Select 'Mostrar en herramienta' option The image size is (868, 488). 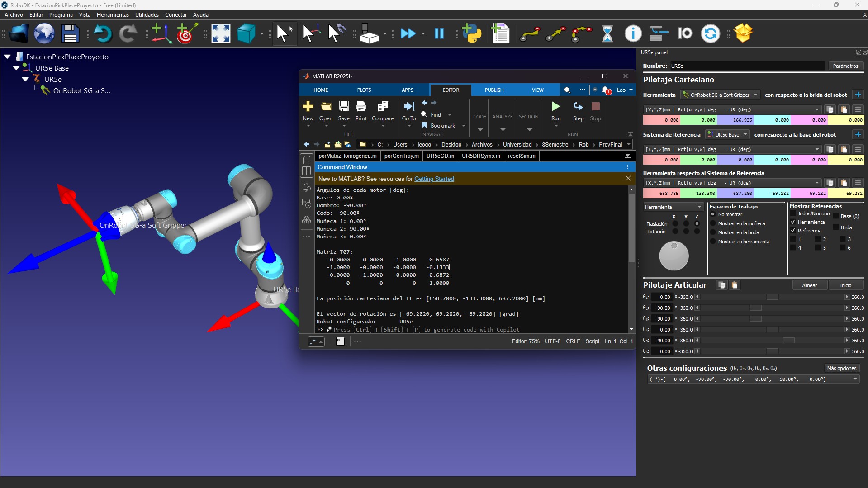713,242
